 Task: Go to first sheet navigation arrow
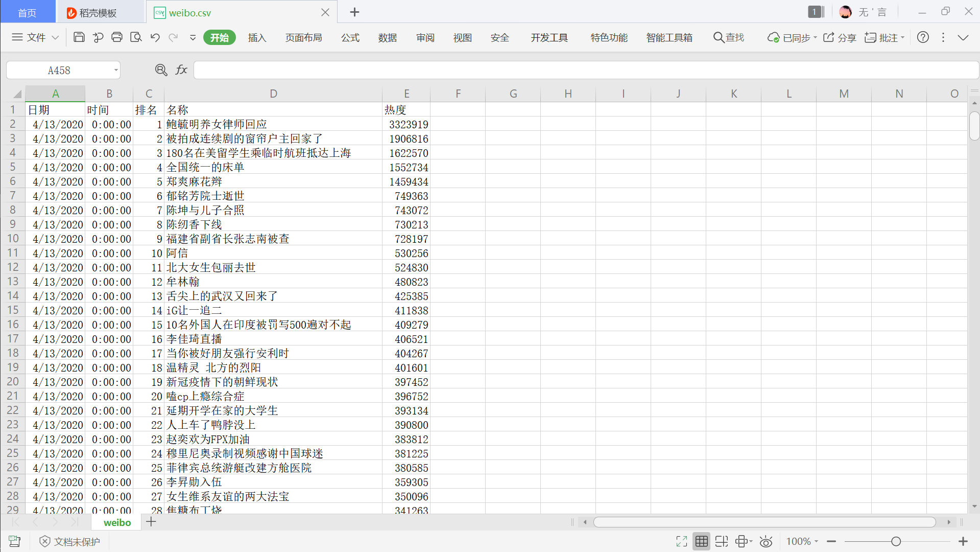(x=16, y=522)
